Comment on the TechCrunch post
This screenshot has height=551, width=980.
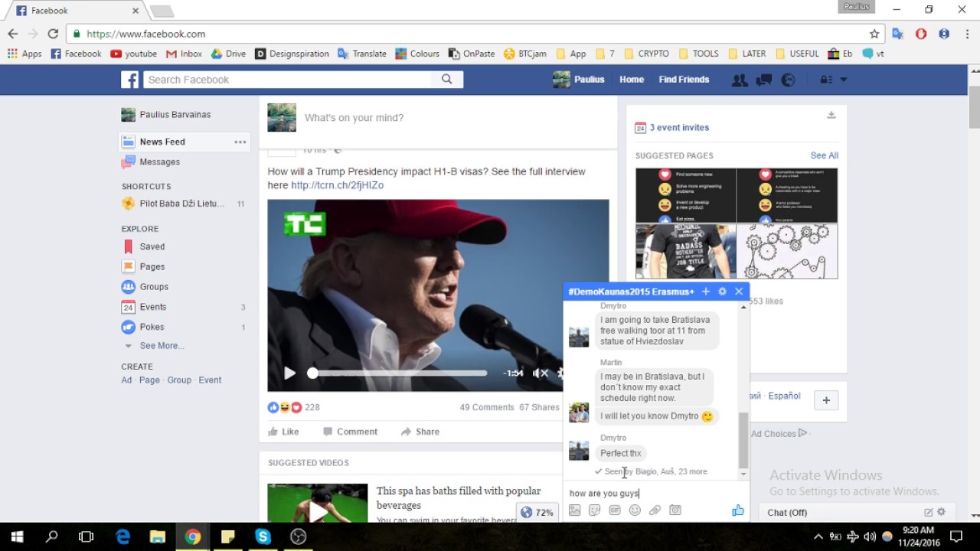[350, 432]
